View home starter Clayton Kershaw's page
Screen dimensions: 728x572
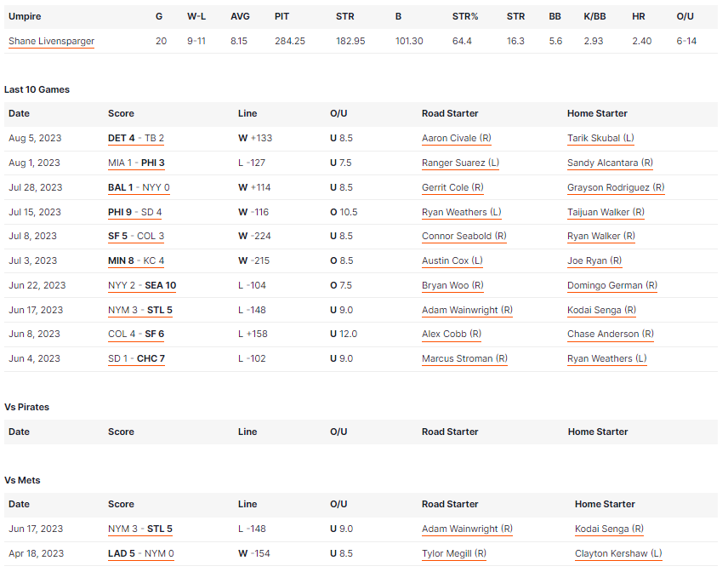pos(618,553)
